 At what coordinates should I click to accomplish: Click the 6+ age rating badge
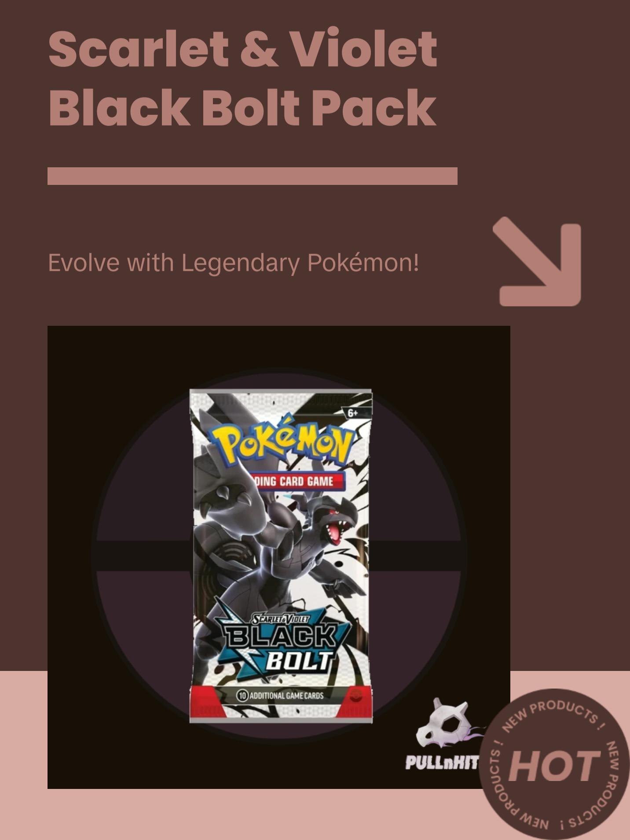tap(353, 413)
